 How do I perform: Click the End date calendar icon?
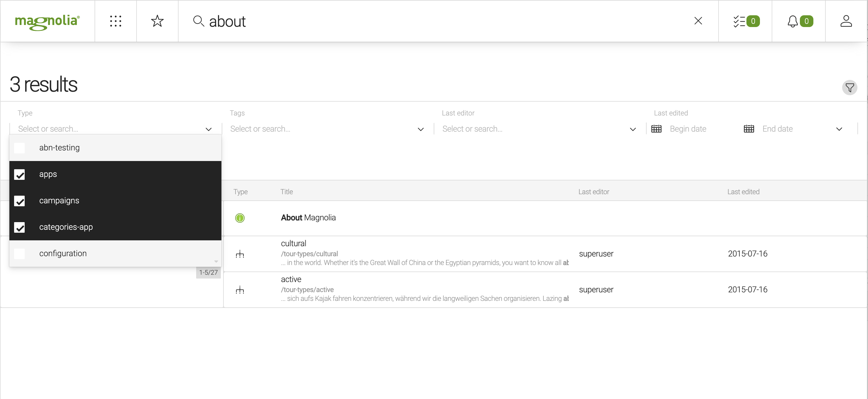(748, 128)
